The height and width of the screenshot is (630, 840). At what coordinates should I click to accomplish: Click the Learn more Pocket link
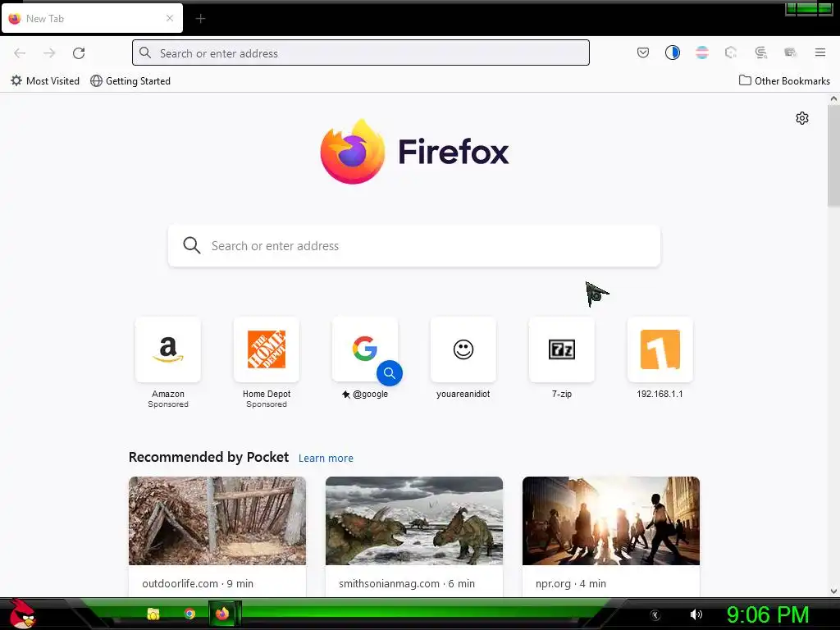326,458
